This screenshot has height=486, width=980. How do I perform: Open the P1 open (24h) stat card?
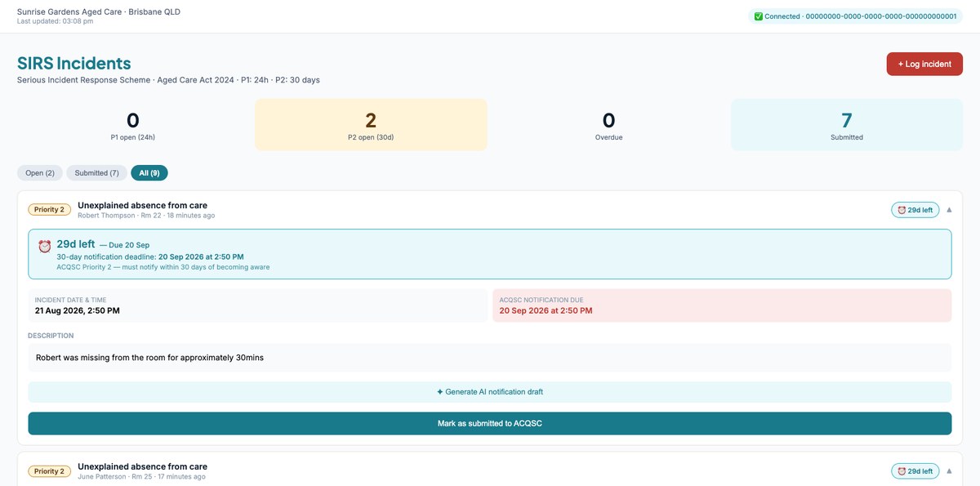pos(133,125)
